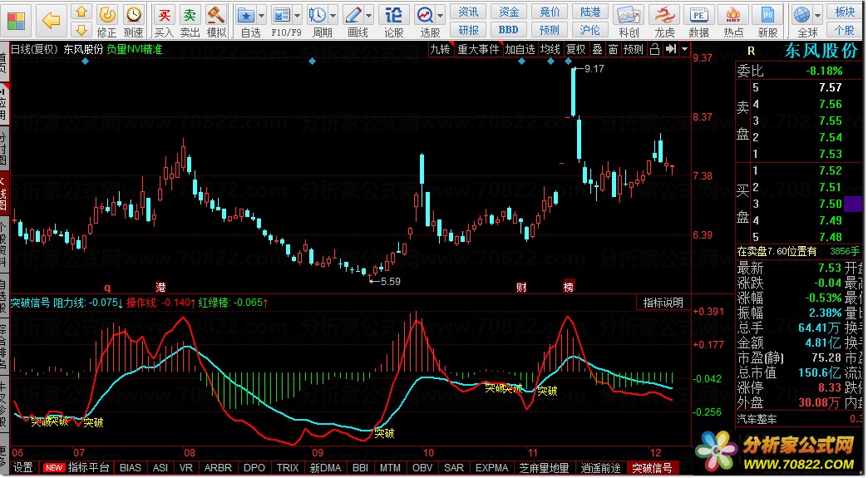This screenshot has width=868, height=478.
Task: Open the 龙虎 dragon icon
Action: click(x=665, y=15)
